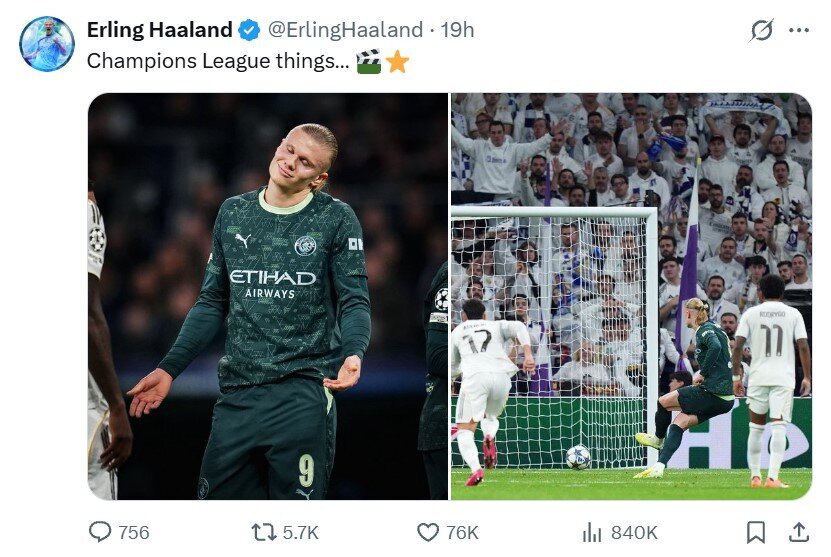Open Erling Haaland's profile avatar
The image size is (831, 557).
pyautogui.click(x=47, y=44)
